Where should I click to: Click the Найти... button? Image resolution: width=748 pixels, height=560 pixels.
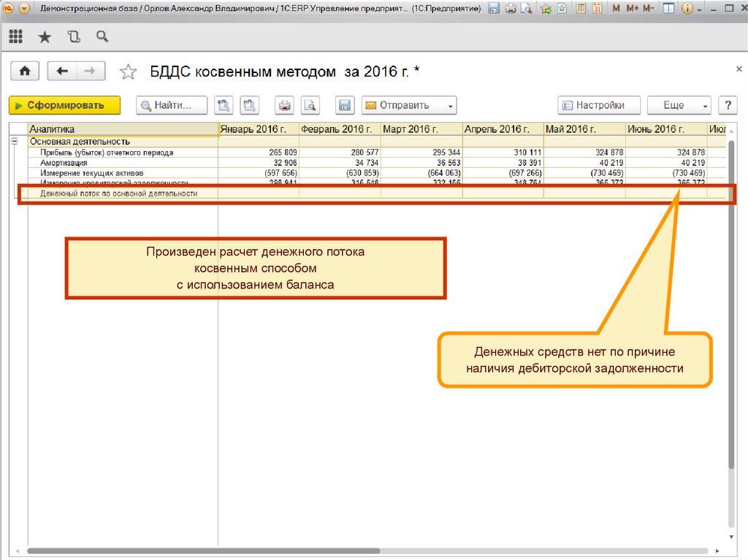pyautogui.click(x=172, y=105)
